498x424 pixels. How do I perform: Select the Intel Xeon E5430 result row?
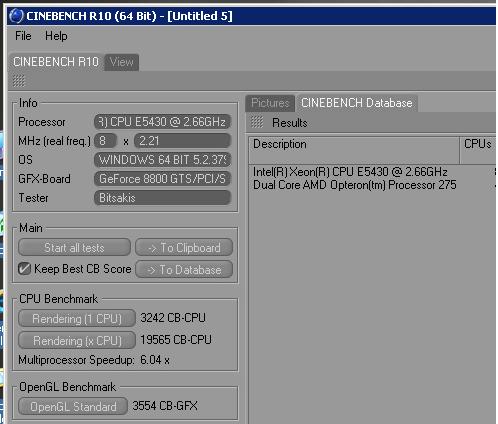pyautogui.click(x=373, y=172)
